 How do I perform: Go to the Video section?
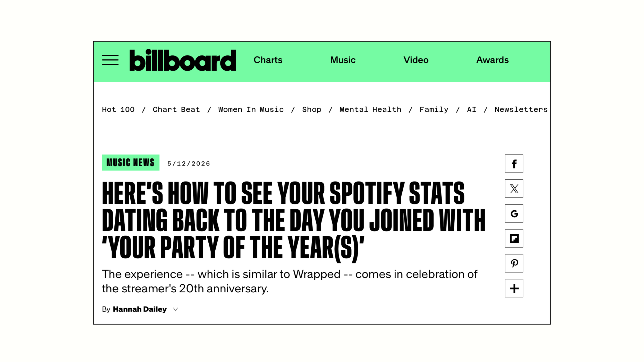click(416, 60)
